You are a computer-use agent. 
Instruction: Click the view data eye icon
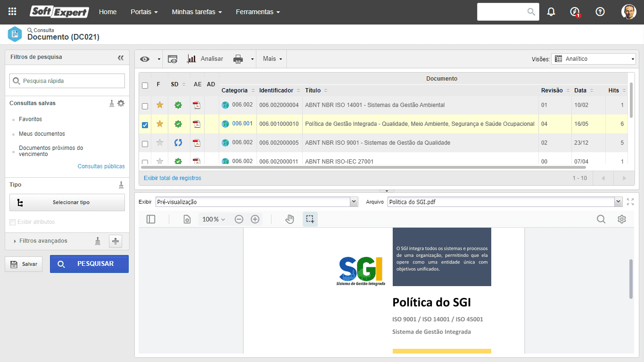click(145, 59)
